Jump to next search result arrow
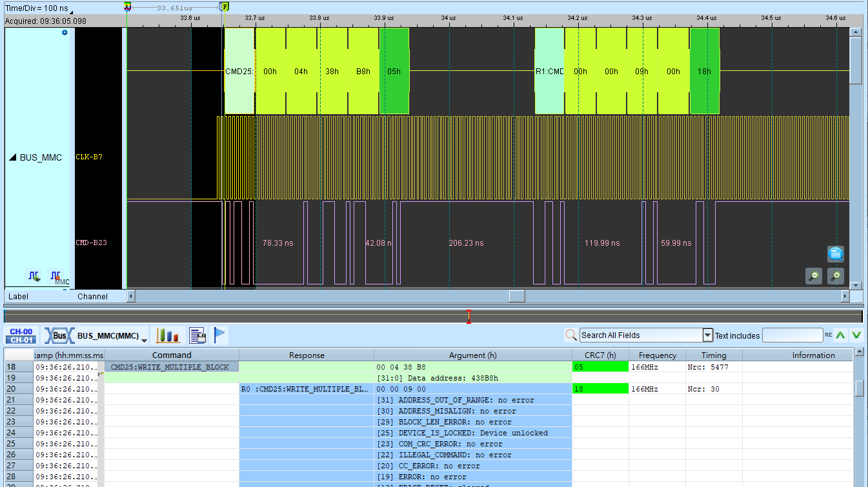Image resolution: width=868 pixels, height=487 pixels. pos(856,335)
